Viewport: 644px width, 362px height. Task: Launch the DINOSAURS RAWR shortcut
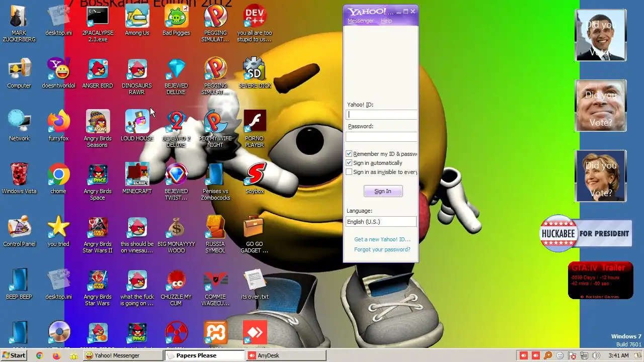coord(137,76)
